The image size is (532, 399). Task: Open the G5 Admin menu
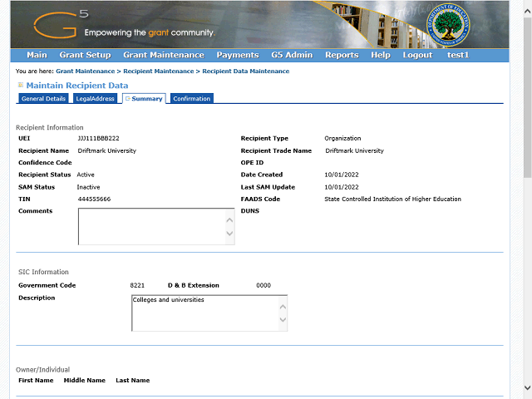[x=292, y=56]
